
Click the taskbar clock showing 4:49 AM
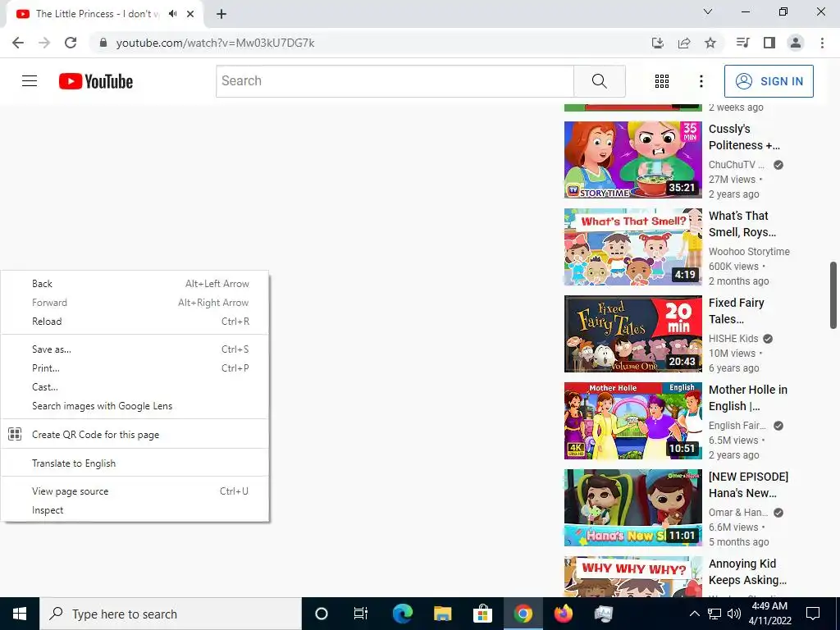(x=769, y=613)
